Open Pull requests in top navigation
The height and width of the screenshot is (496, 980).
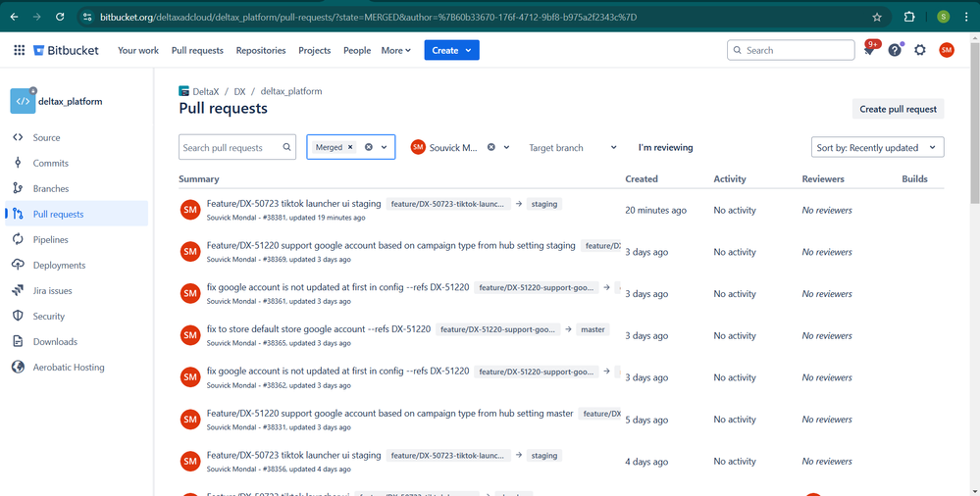tap(197, 50)
